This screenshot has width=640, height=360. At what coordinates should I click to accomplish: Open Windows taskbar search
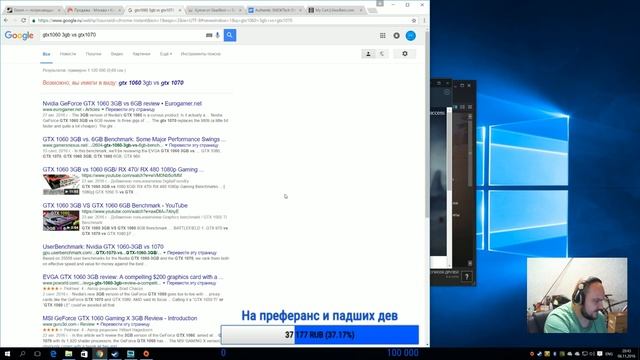coord(22,353)
